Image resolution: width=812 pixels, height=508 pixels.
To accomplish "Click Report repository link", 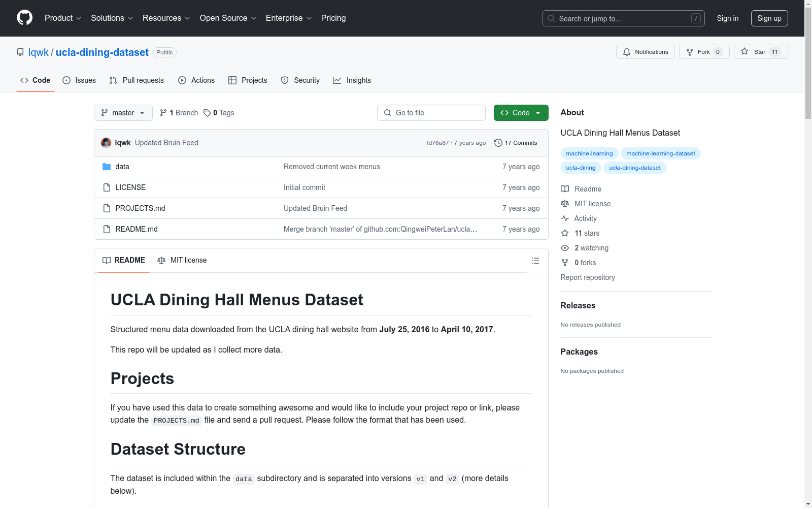I will click(588, 277).
